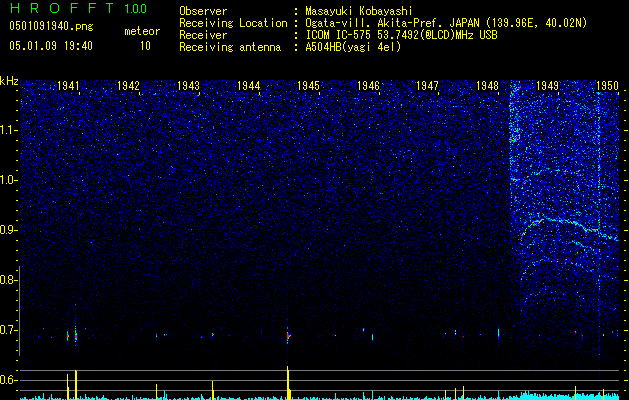629x400 pixels.
Task: Select the Ogata-vill. Akita-Pref. JAPAN location text
Action: (x=446, y=23)
